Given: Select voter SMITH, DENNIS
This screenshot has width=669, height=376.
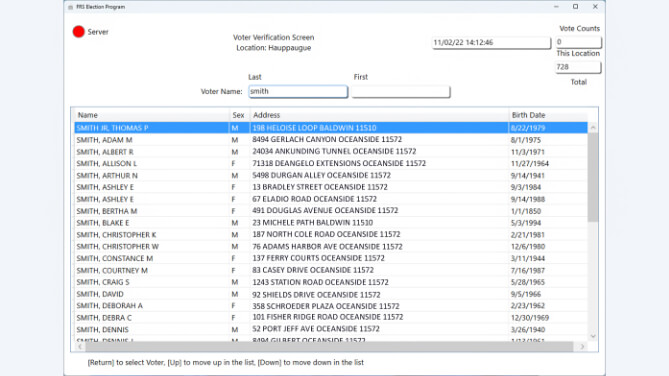Looking at the screenshot, I should point(331,329).
